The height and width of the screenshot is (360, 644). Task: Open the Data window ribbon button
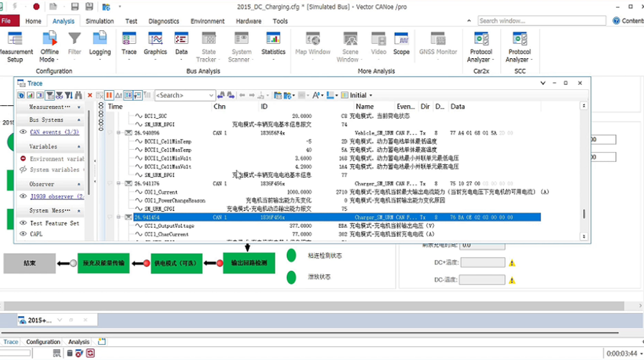click(181, 47)
